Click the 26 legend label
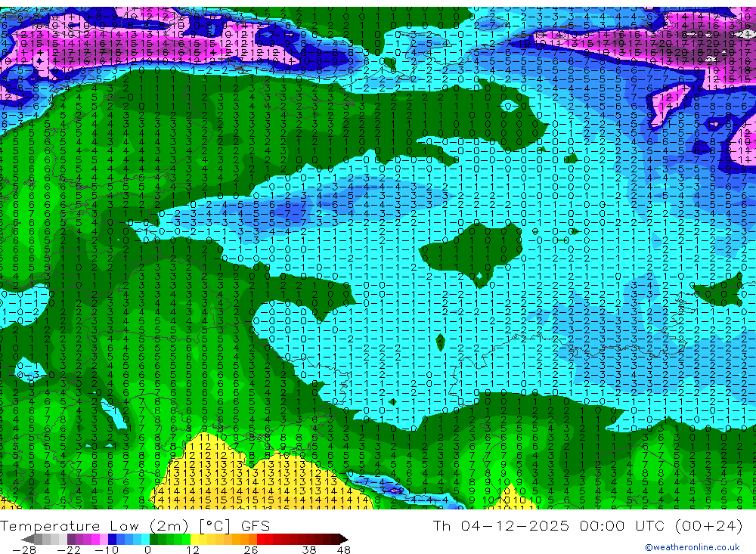756x554 pixels. [251, 549]
